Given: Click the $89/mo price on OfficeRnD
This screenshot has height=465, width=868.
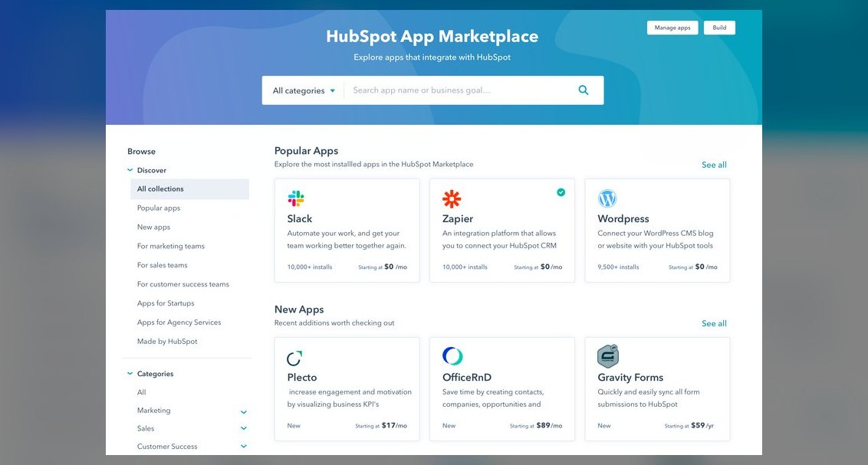Looking at the screenshot, I should pos(549,426).
